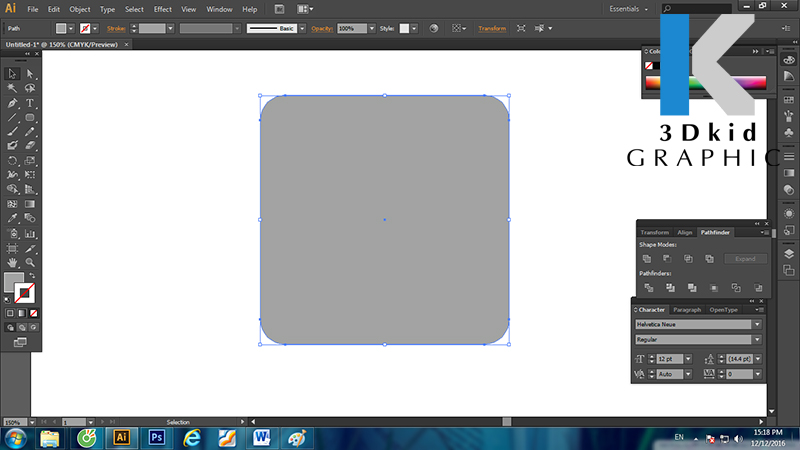Screen dimensions: 800x450
Task: Open the Effect menu
Action: click(162, 9)
